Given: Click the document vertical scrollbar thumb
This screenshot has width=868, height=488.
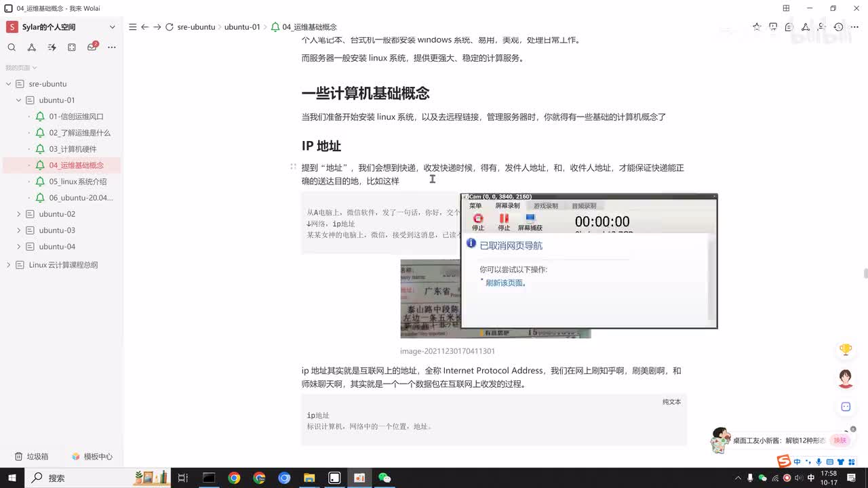Looking at the screenshot, I should click(865, 273).
